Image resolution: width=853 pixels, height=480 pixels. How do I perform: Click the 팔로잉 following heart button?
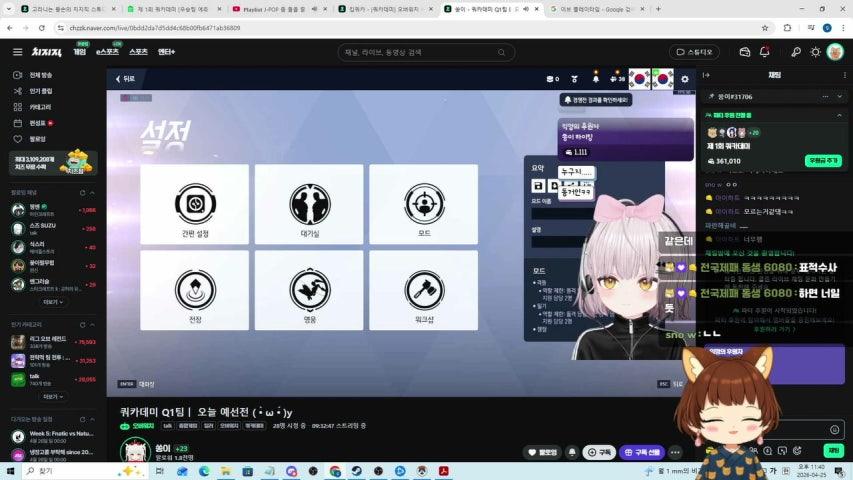pos(542,452)
